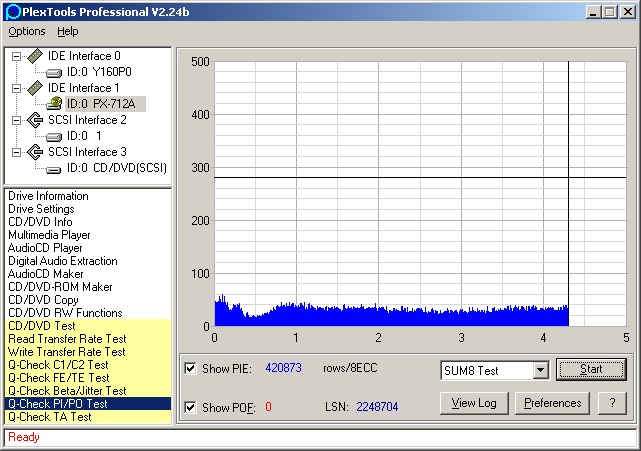Click the SCSI Interface 3 icon
The width and height of the screenshot is (641, 451).
pos(35,152)
